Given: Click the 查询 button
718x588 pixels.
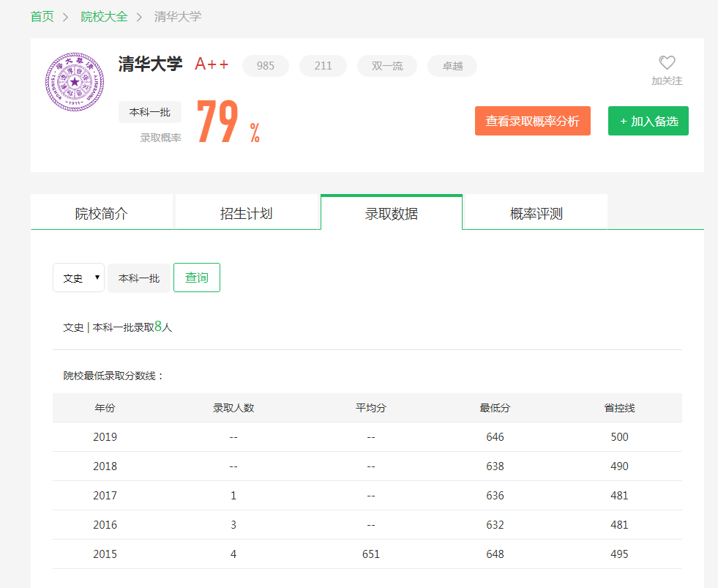Looking at the screenshot, I should [x=197, y=278].
